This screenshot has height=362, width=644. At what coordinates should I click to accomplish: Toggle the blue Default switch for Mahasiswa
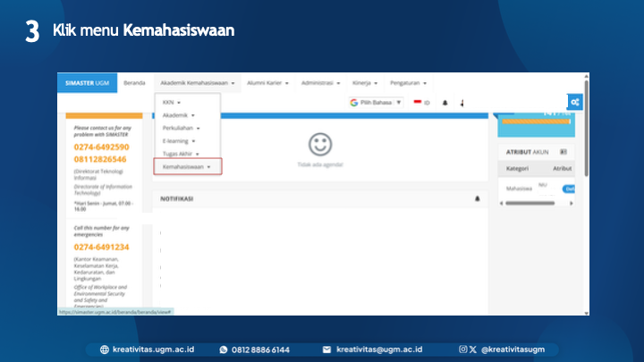coord(567,189)
